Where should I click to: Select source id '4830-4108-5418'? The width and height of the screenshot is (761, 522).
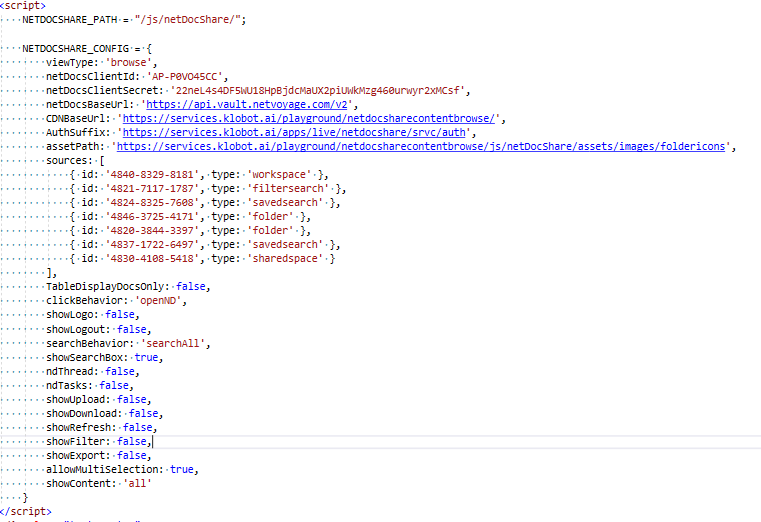pos(152,259)
